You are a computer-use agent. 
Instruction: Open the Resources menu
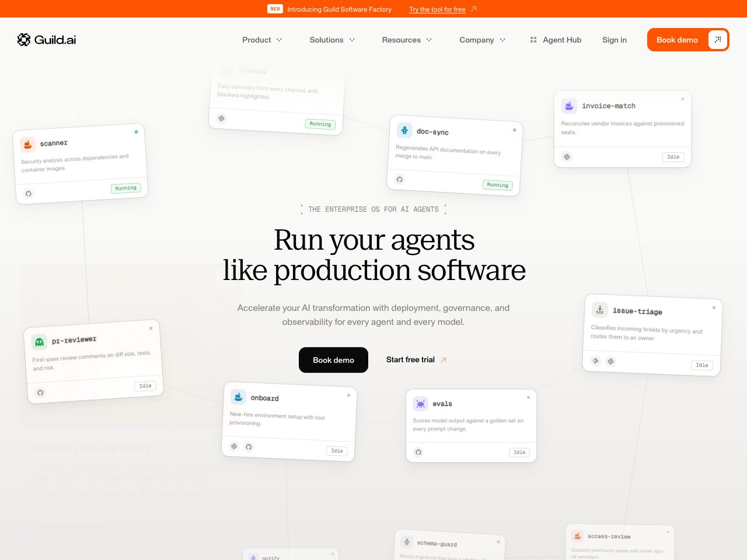tap(407, 40)
